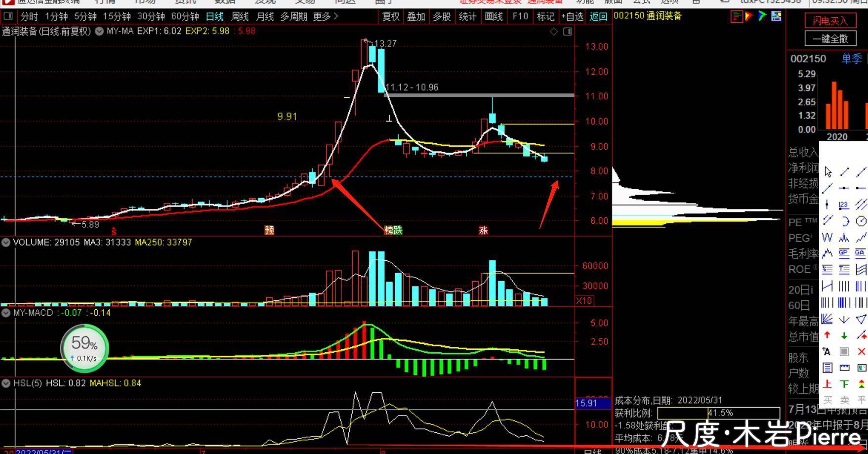
Task: Select the GP golden-ratio line tool
Action: (844, 253)
